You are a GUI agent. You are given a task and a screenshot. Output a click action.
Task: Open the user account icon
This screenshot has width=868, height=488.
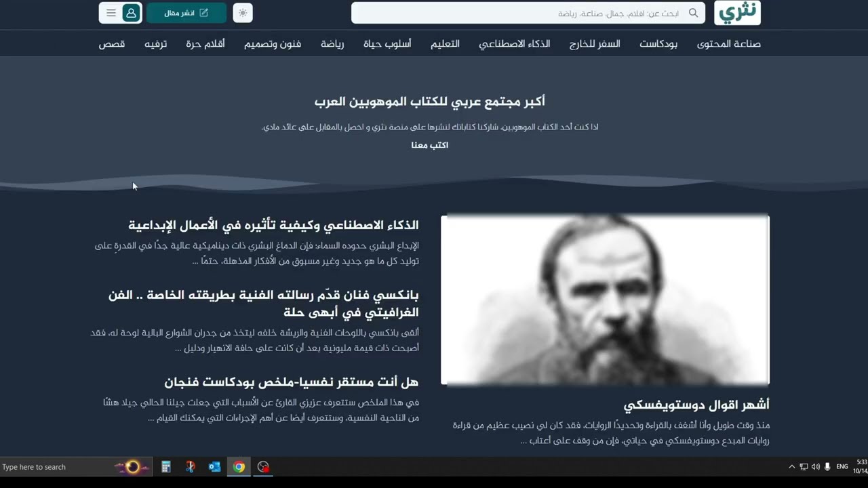pyautogui.click(x=132, y=13)
